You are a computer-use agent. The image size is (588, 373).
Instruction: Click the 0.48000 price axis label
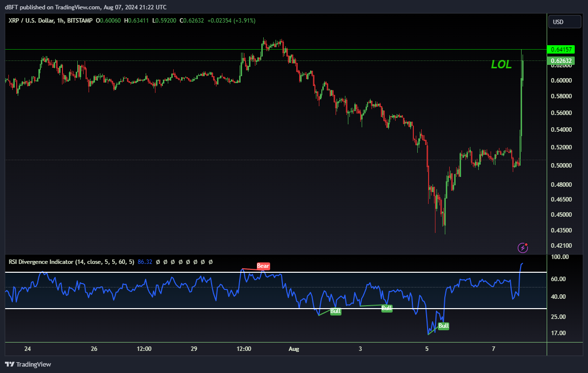coord(561,184)
